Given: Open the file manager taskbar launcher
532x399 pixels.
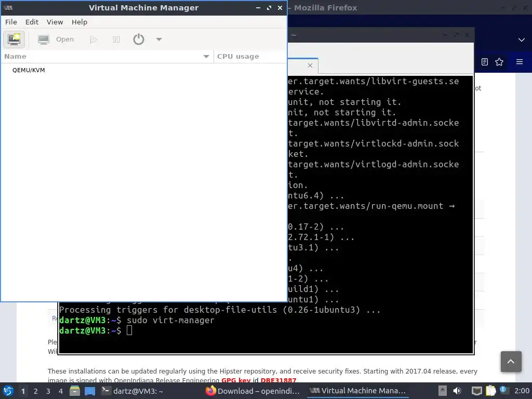Looking at the screenshot, I should [x=75, y=391].
